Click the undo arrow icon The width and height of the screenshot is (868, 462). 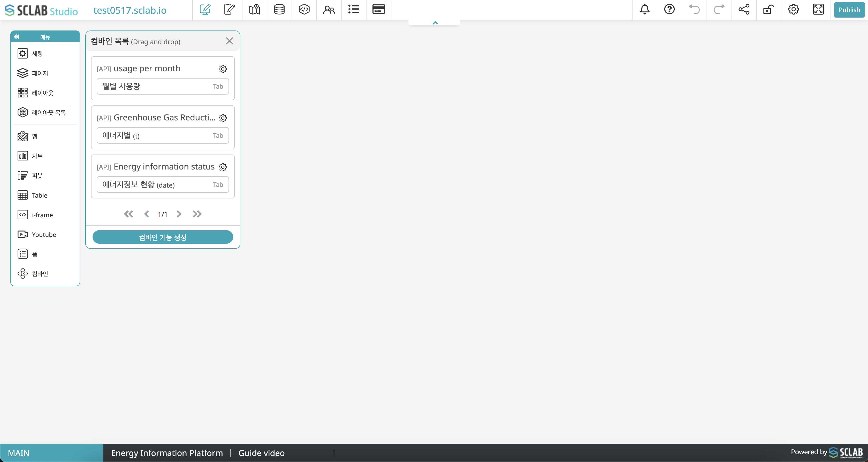694,9
